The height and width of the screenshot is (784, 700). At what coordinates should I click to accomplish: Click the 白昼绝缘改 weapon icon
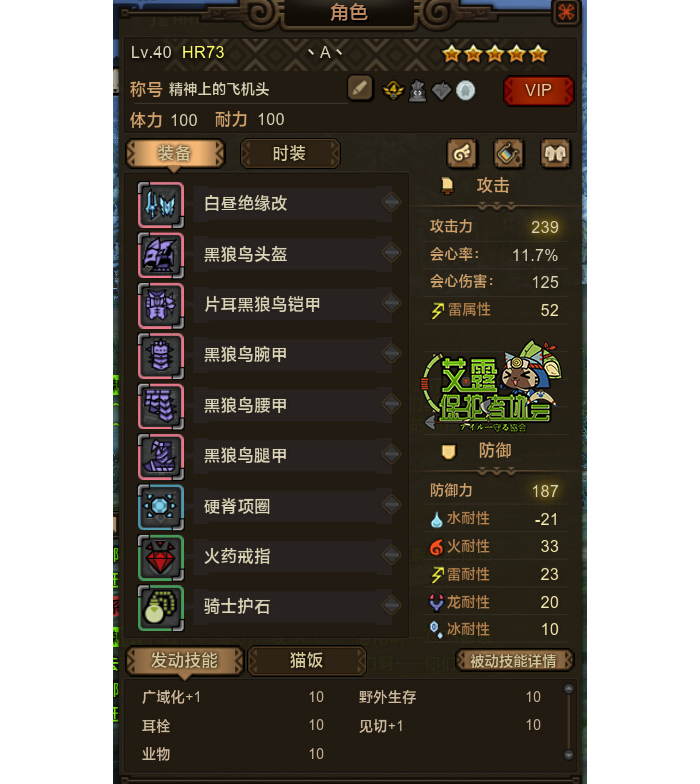pos(160,205)
